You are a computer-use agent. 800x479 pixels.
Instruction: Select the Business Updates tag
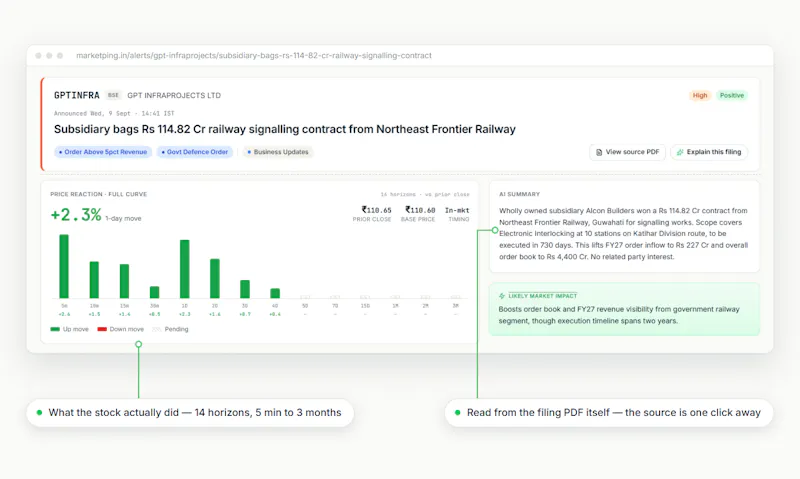[278, 152]
